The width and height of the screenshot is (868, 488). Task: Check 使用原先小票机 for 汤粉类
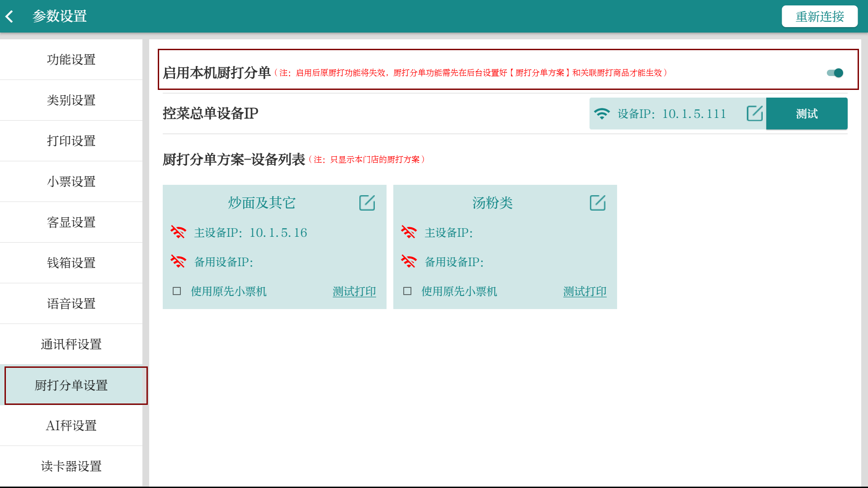(x=407, y=291)
